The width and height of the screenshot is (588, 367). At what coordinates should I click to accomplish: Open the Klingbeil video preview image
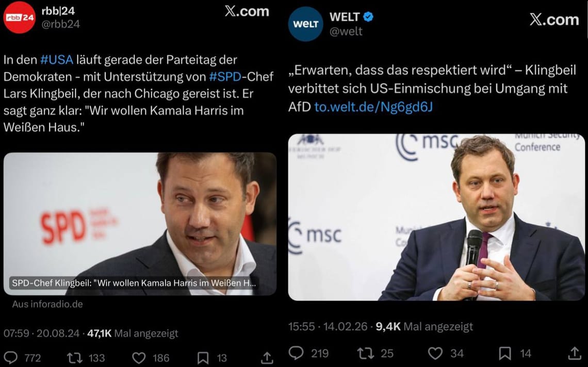[139, 222]
